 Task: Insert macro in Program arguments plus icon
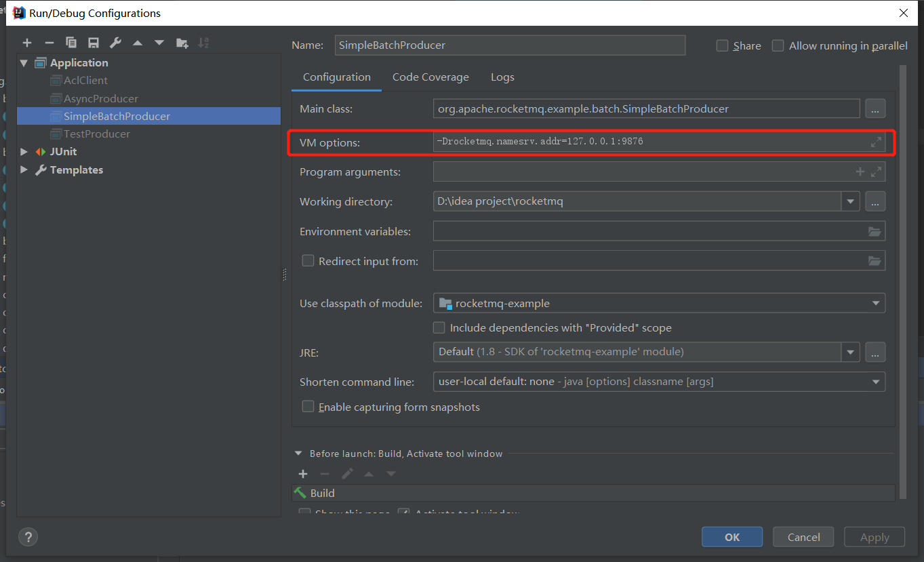(x=860, y=172)
